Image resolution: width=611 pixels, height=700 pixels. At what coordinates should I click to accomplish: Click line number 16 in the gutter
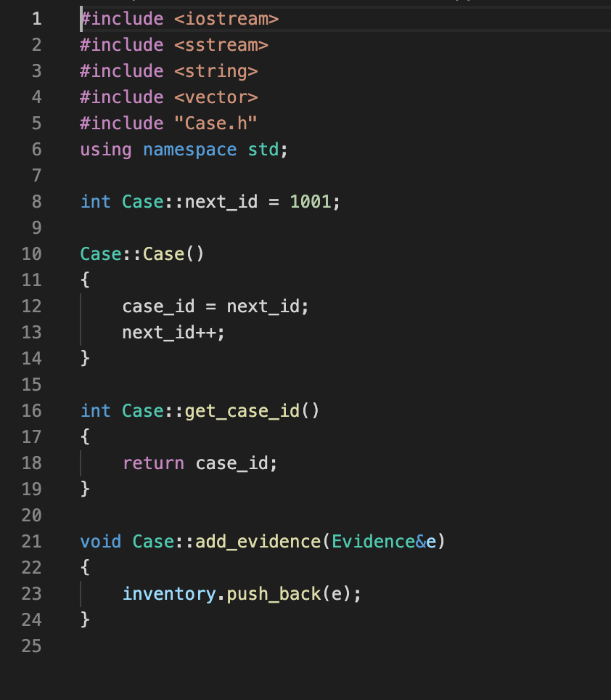coord(32,411)
